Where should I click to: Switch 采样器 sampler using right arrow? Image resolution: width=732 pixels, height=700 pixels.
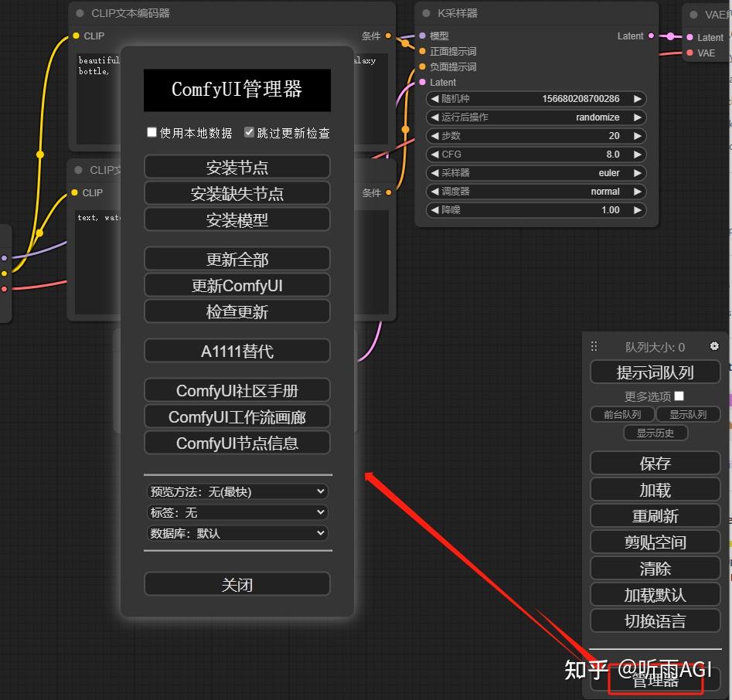[x=637, y=173]
